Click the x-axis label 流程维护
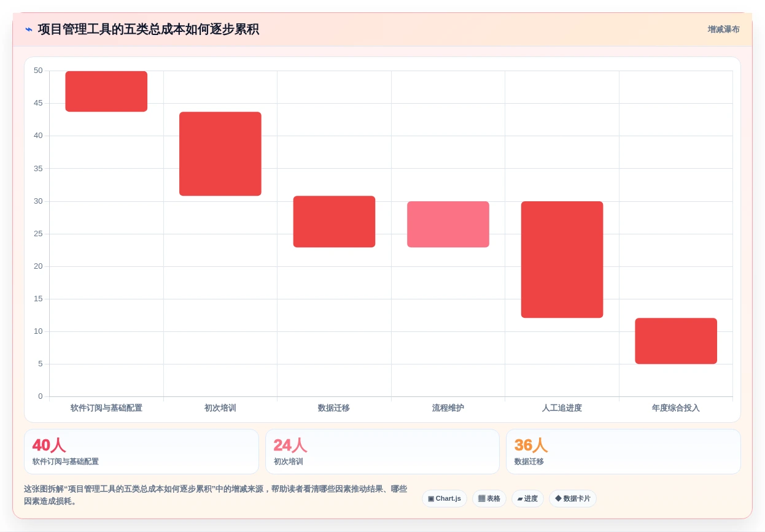Viewport: 765px width, 532px height. pos(448,408)
